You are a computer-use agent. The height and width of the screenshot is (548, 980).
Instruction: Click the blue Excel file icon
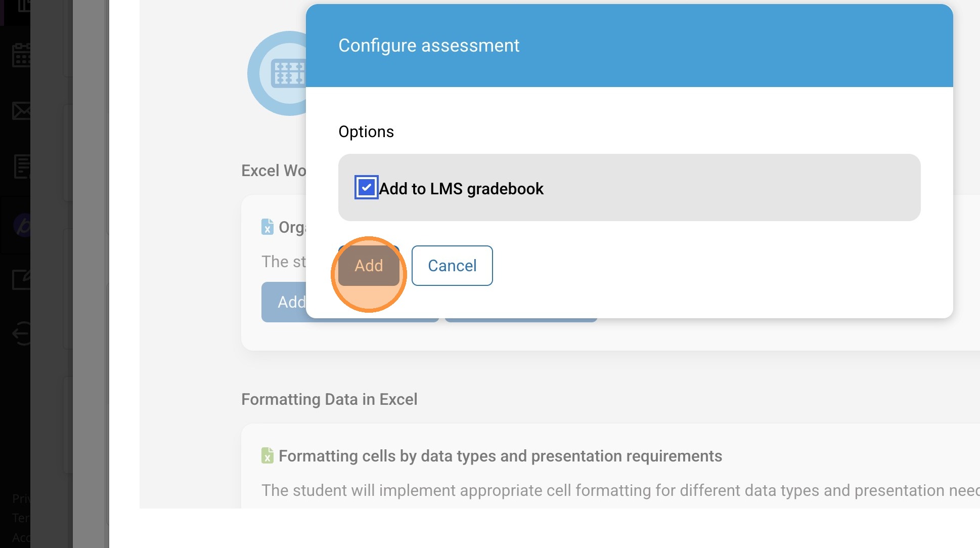tap(268, 227)
